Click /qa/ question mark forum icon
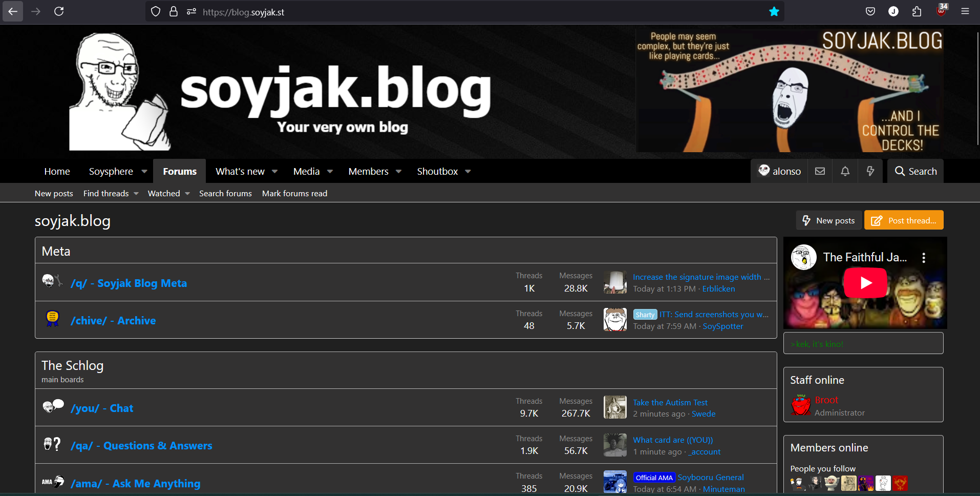 coord(52,444)
